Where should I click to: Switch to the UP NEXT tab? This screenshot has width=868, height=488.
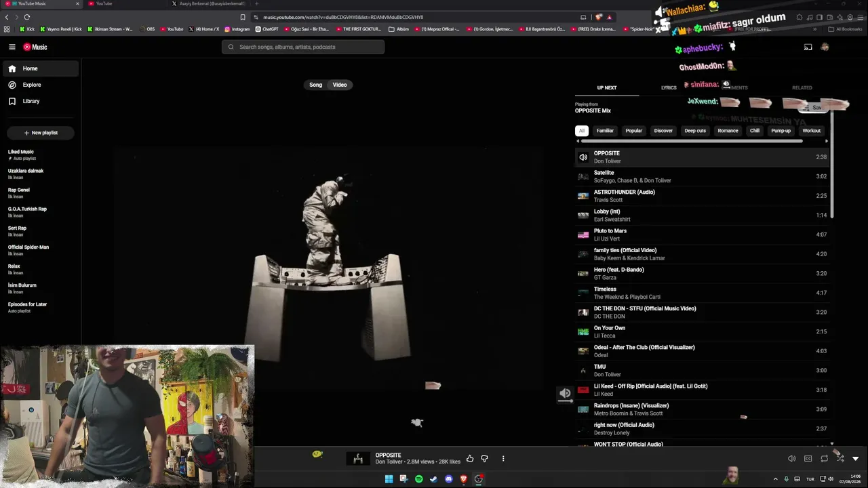(x=607, y=87)
